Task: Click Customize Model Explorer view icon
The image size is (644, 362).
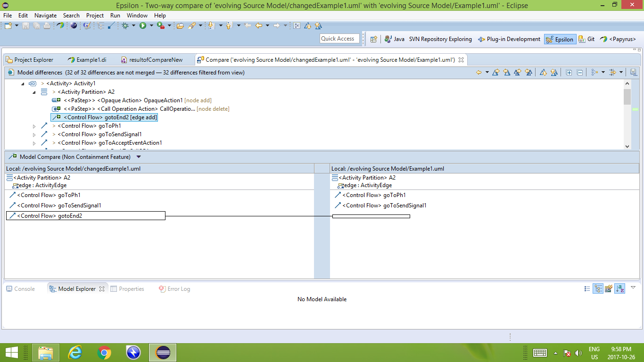Action: (x=609, y=288)
